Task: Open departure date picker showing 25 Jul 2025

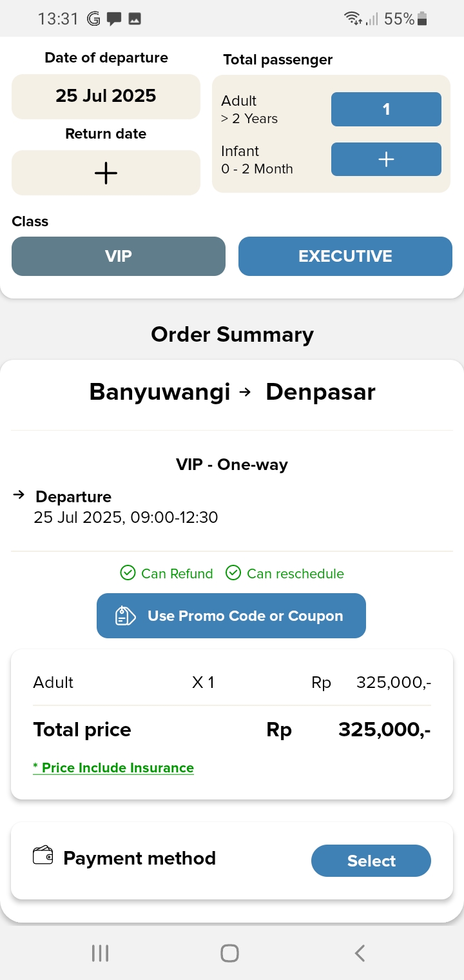Action: [x=106, y=96]
